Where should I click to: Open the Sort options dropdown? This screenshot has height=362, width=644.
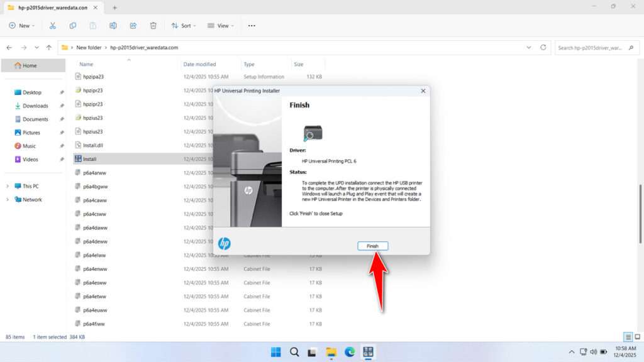tap(183, 25)
